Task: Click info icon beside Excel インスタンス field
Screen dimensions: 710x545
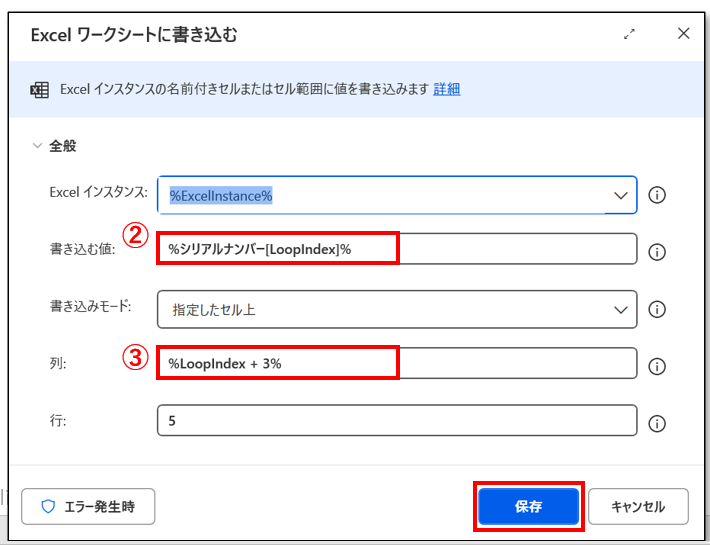Action: (657, 195)
